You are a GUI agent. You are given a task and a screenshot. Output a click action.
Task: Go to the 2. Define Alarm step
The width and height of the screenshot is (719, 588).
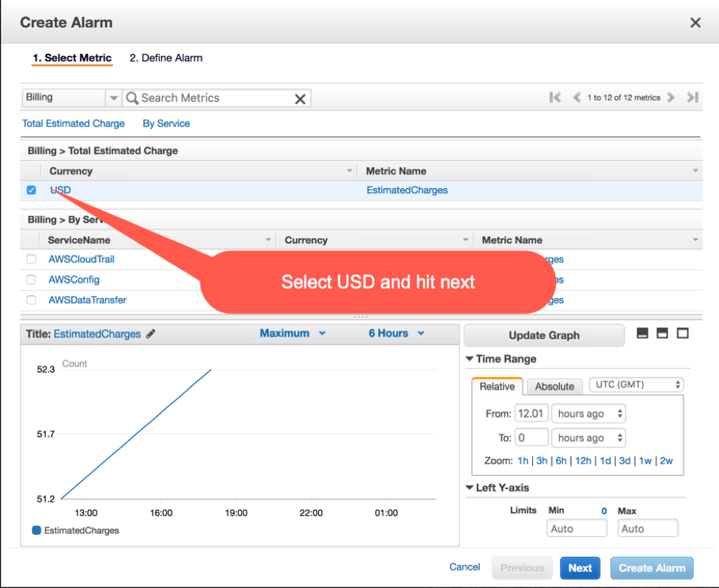coord(166,58)
